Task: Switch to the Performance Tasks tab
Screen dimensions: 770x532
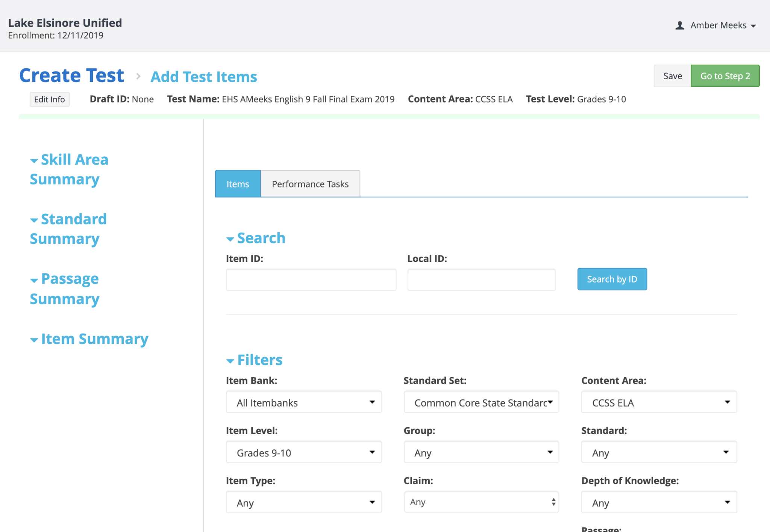Action: [310, 184]
